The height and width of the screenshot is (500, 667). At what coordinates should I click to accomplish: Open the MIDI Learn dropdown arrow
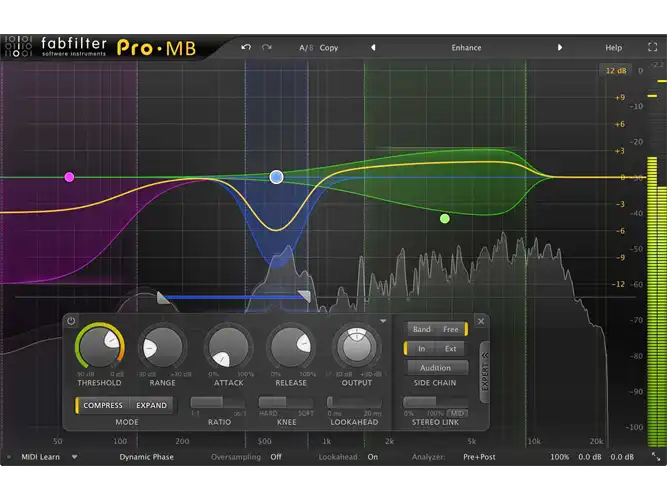74,457
